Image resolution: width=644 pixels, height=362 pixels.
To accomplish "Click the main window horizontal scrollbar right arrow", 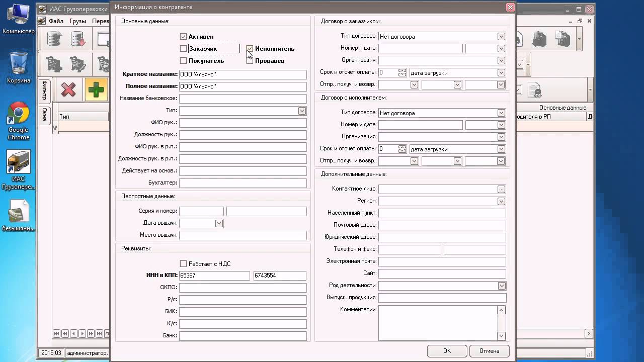I will point(589,334).
